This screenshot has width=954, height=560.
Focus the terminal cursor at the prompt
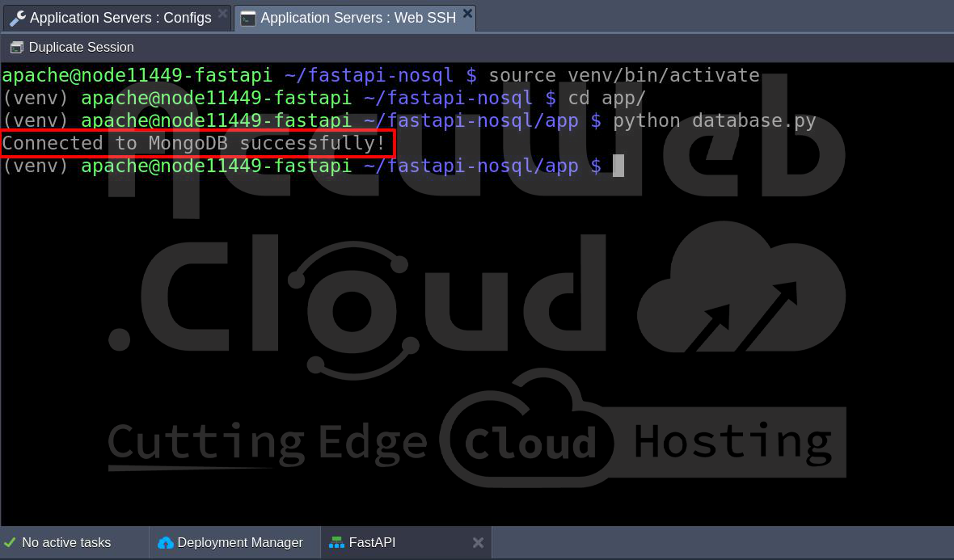point(618,166)
